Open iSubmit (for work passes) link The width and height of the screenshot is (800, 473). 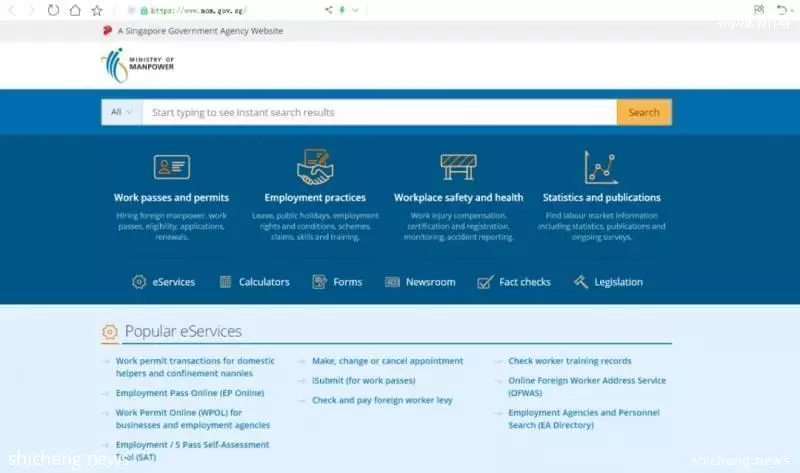point(364,381)
